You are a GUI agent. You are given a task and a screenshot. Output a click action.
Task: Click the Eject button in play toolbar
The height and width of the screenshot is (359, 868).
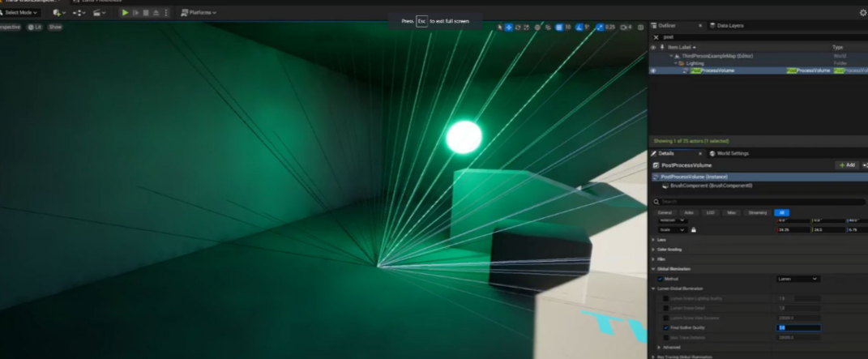click(156, 12)
